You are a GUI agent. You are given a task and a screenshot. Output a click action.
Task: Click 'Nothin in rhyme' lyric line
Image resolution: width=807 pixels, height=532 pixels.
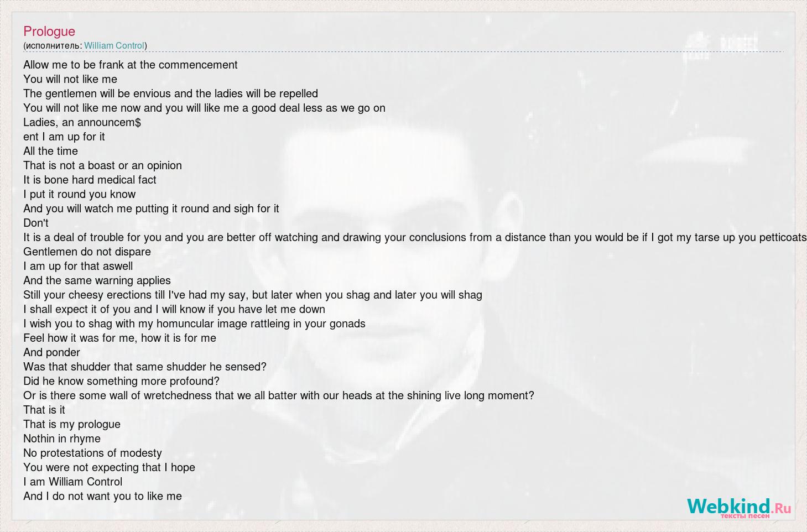pyautogui.click(x=62, y=439)
